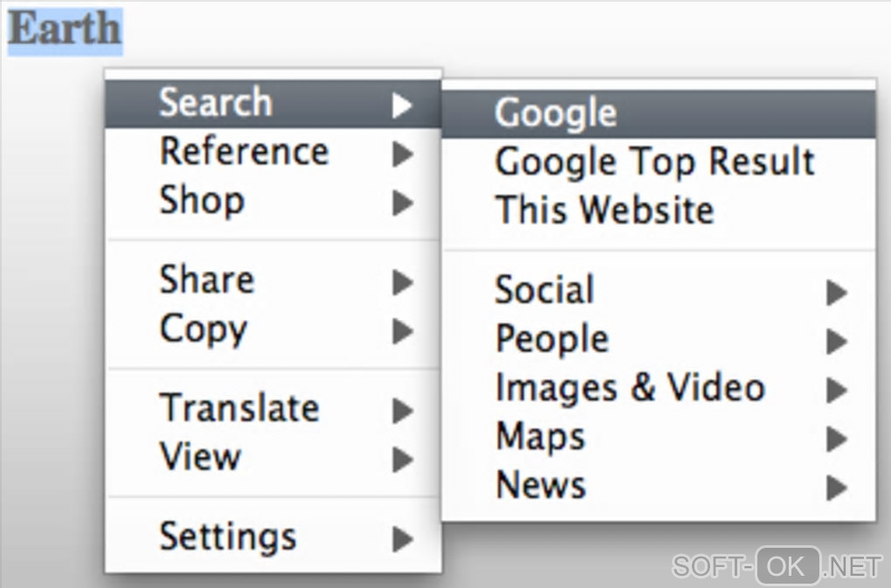Viewport: 891px width, 588px height.
Task: Open the Search submenu
Action: pyautogui.click(x=216, y=103)
